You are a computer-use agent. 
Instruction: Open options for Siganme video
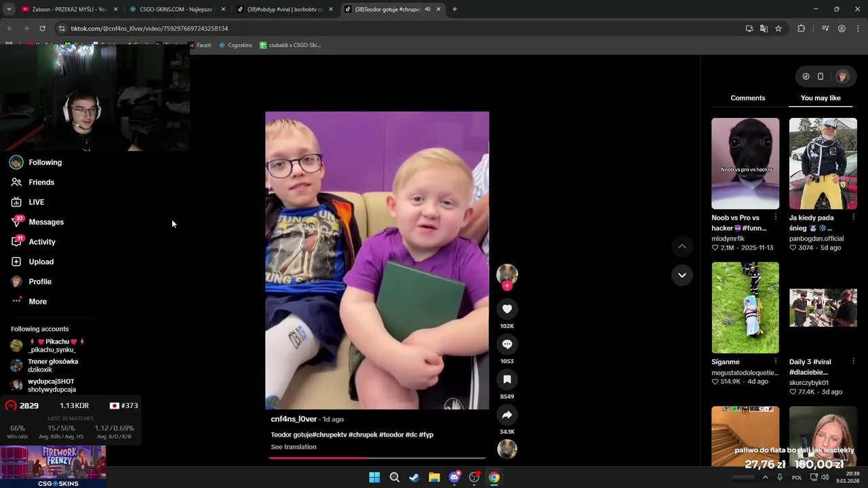[776, 361]
